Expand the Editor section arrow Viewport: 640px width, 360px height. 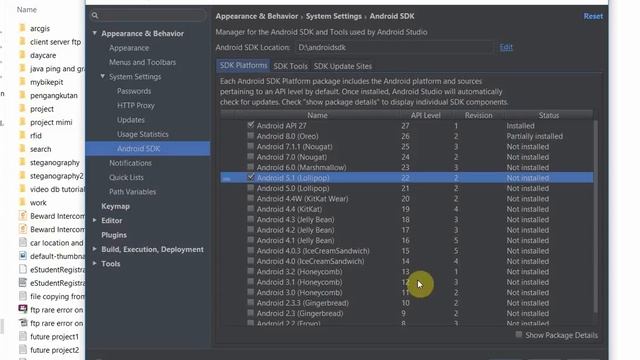click(95, 220)
